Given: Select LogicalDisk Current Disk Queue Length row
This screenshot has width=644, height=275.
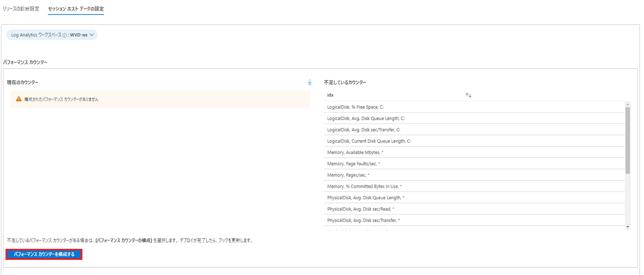Looking at the screenshot, I should (369, 141).
